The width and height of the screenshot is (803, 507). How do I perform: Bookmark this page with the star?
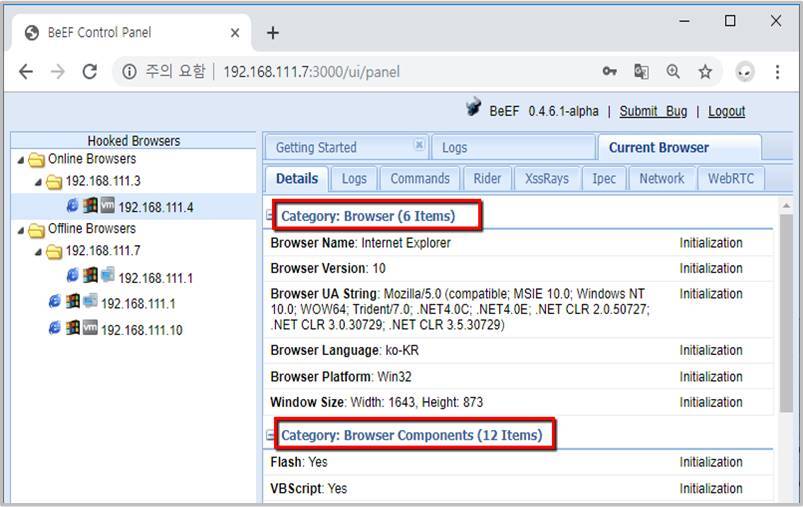[705, 72]
